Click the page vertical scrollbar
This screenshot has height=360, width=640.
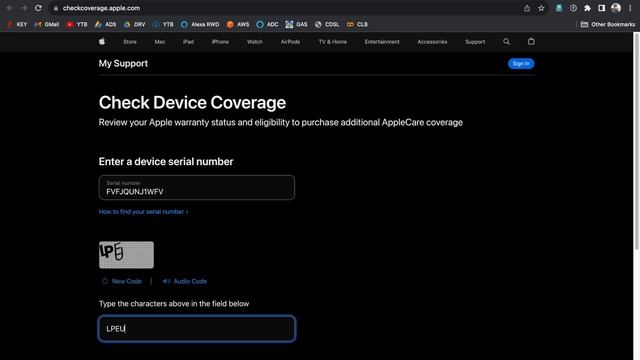coord(636,141)
